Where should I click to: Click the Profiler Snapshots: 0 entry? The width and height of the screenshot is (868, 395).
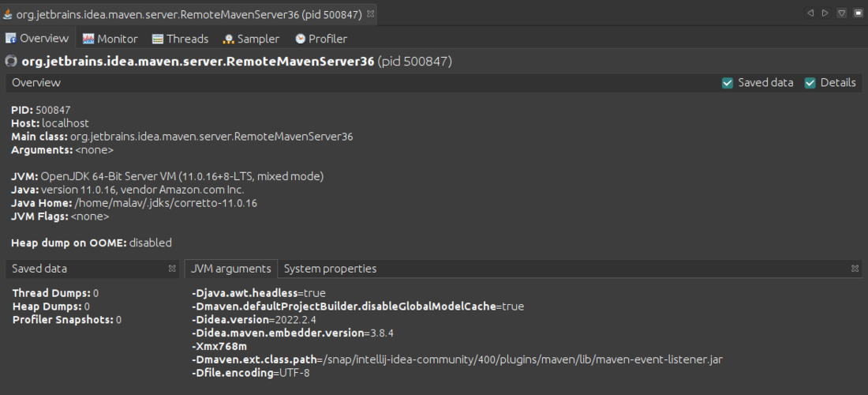(x=67, y=320)
